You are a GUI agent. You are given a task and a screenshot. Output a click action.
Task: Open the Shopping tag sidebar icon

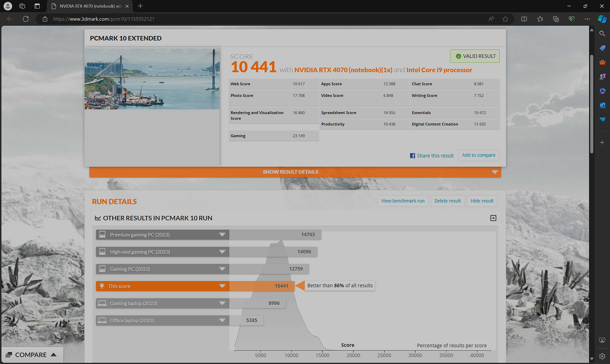[602, 48]
